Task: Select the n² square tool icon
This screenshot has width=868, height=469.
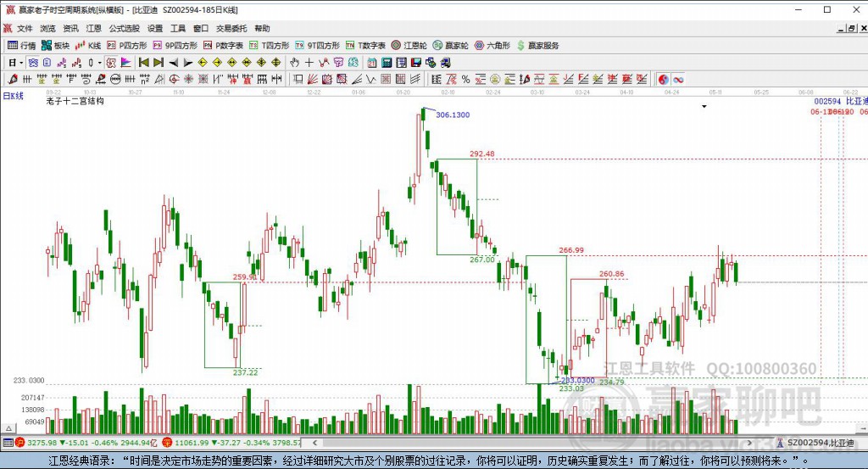Action: (x=144, y=80)
